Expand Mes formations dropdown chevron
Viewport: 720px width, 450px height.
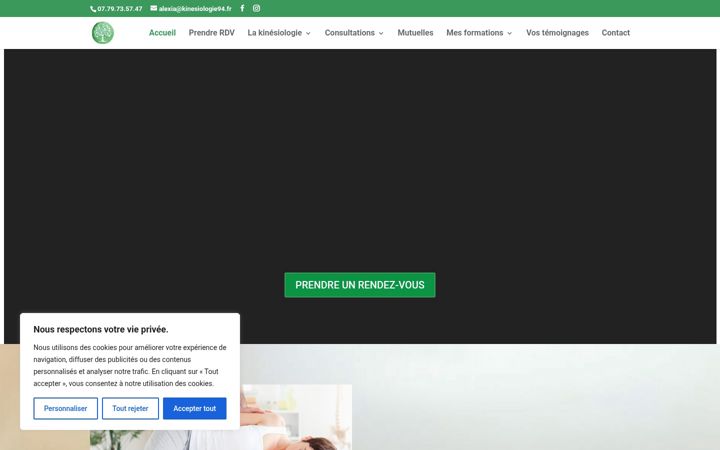(509, 33)
